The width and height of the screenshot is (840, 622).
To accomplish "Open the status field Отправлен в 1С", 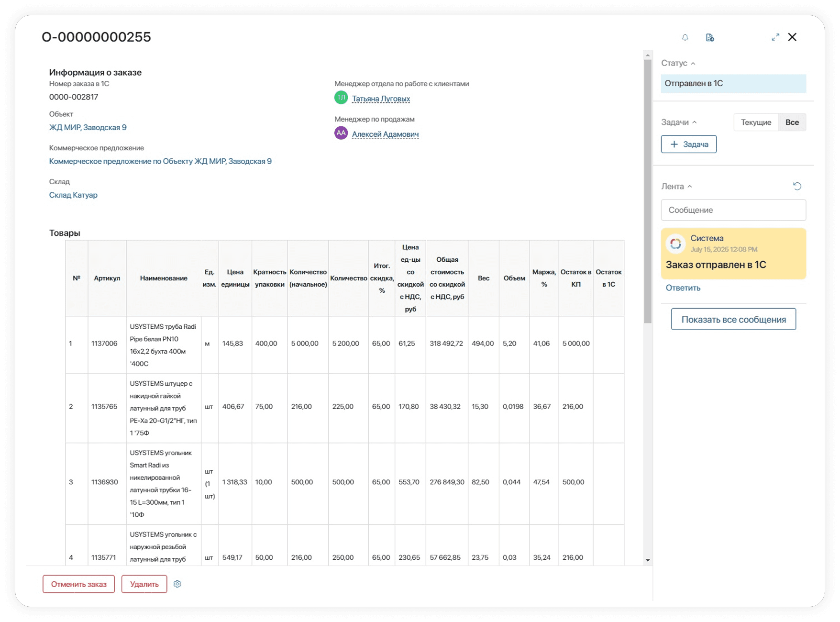I will 733,84.
